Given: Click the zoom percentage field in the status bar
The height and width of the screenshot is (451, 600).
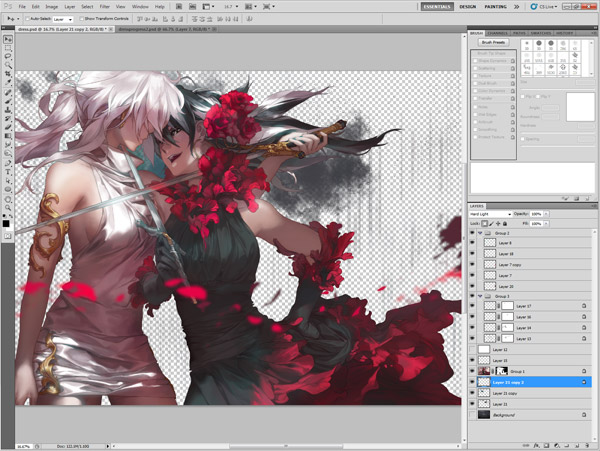Looking at the screenshot, I should pyautogui.click(x=24, y=446).
